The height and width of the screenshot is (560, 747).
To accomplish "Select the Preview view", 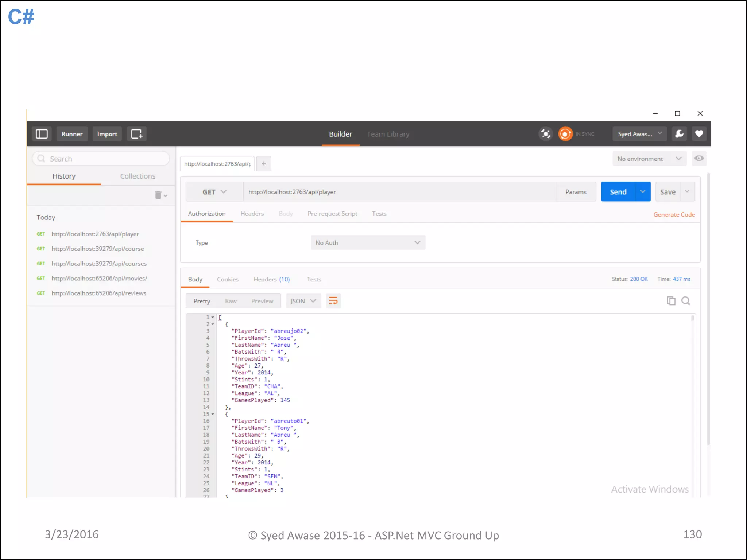I will click(x=262, y=301).
